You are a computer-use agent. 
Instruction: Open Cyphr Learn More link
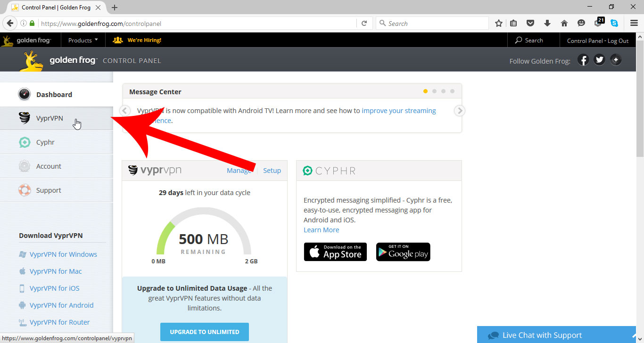tap(321, 230)
